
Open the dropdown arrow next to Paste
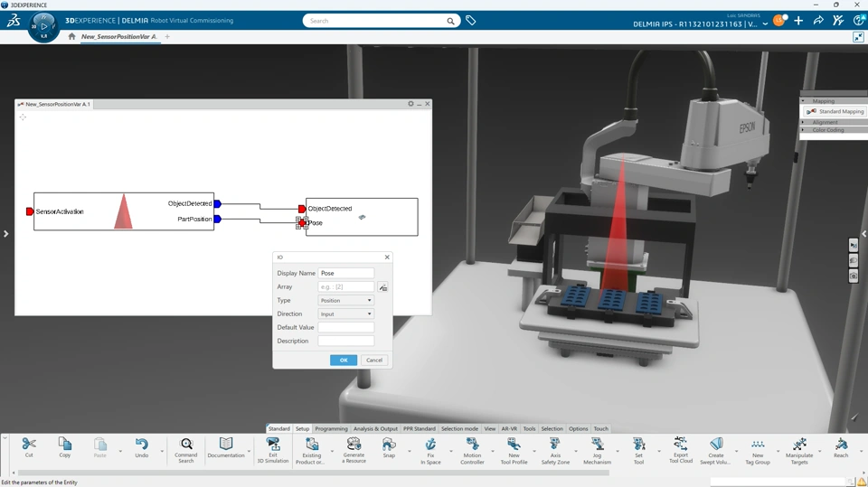click(120, 452)
